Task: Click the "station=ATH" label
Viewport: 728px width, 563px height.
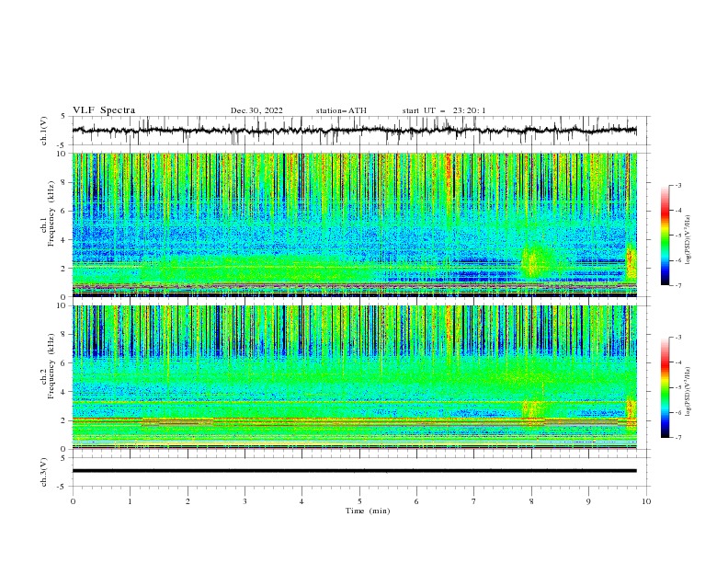Action: 341,110
